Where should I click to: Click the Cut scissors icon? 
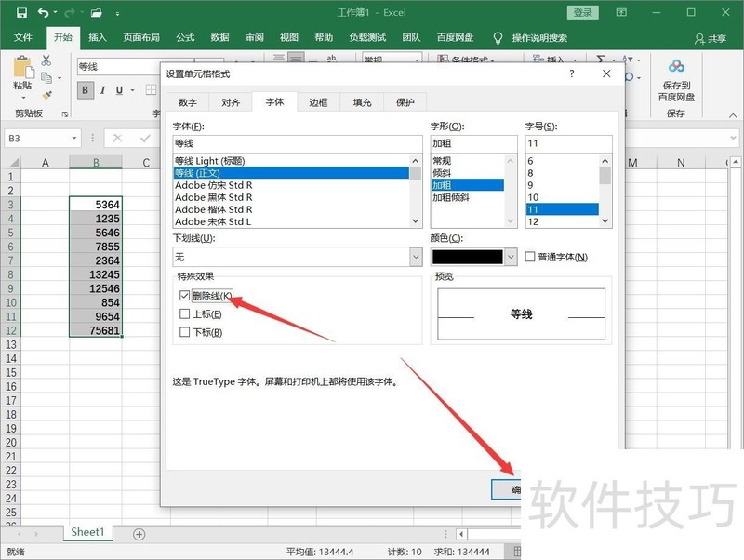point(46,60)
